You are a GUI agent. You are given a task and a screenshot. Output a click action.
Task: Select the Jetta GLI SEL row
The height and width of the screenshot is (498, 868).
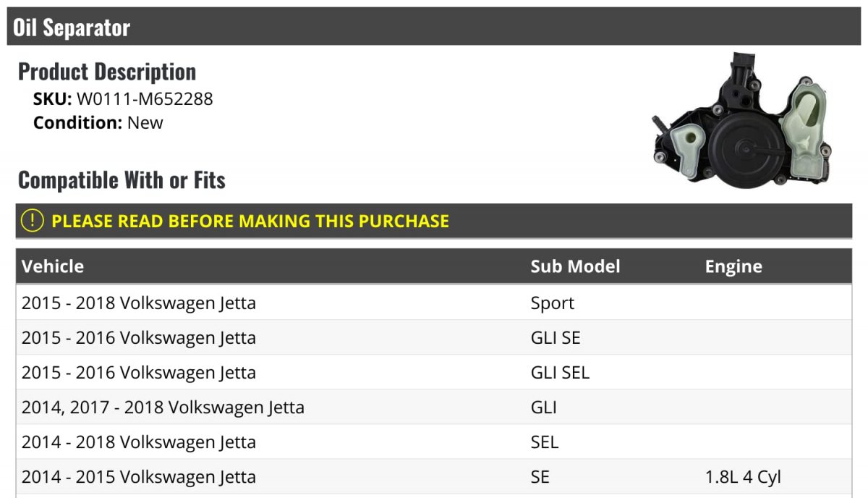coord(434,372)
